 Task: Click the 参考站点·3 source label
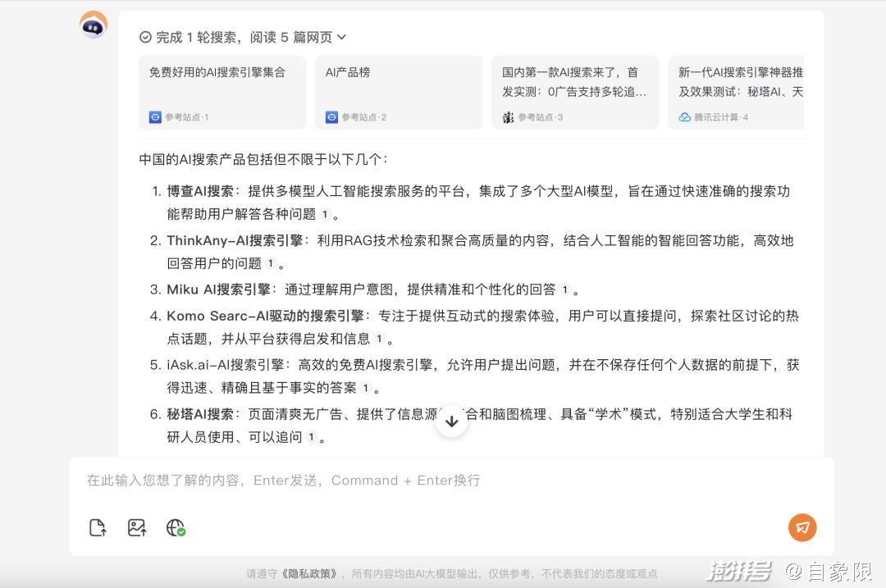click(540, 117)
